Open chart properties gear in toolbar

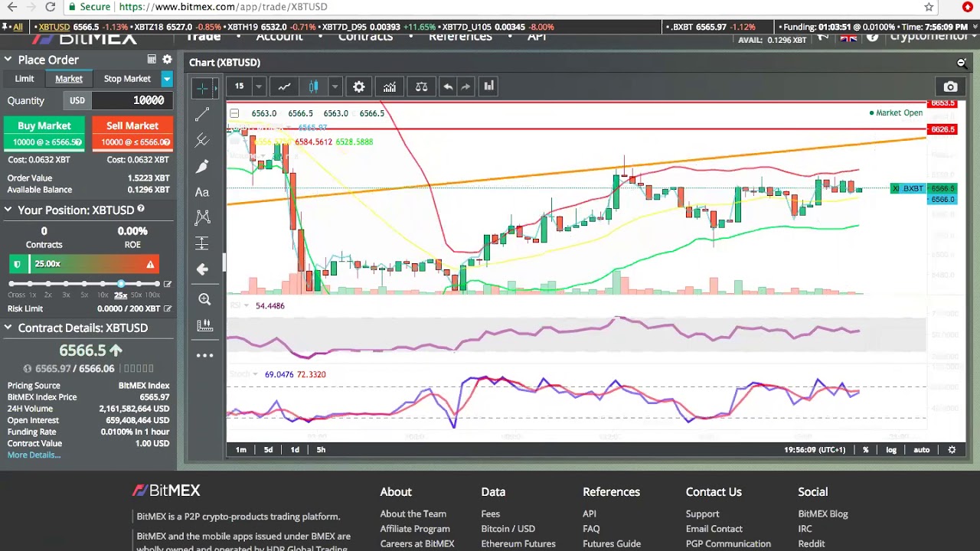[359, 86]
